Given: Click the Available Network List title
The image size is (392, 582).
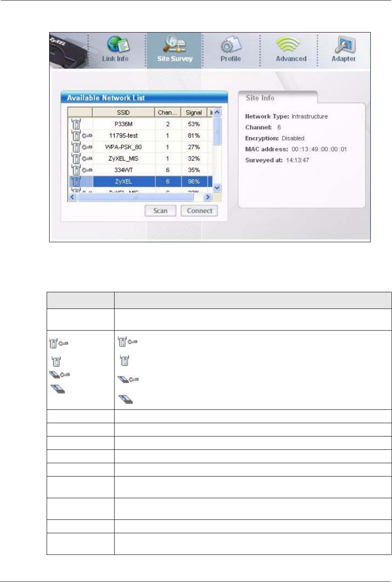Looking at the screenshot, I should (106, 98).
